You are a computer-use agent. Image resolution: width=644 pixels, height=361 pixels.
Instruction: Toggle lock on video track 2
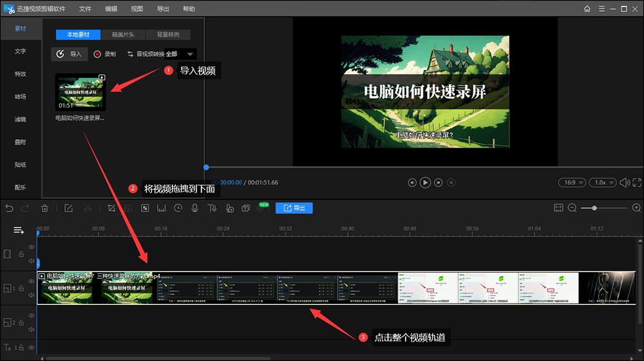21,322
